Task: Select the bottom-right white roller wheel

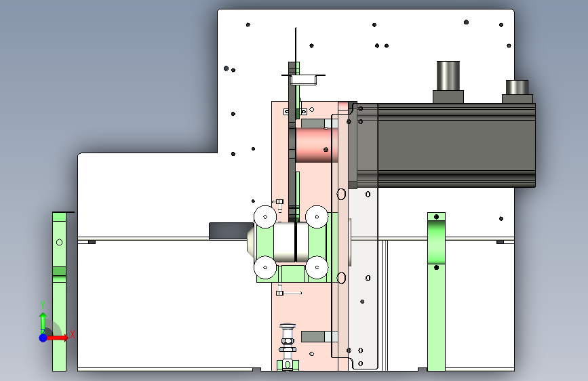Action: [x=317, y=267]
